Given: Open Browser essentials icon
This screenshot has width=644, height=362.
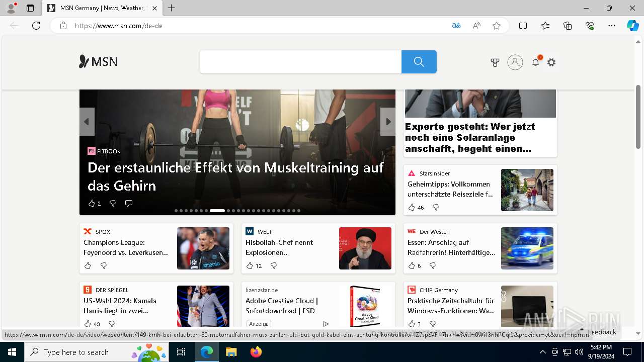Looking at the screenshot, I should point(590,26).
